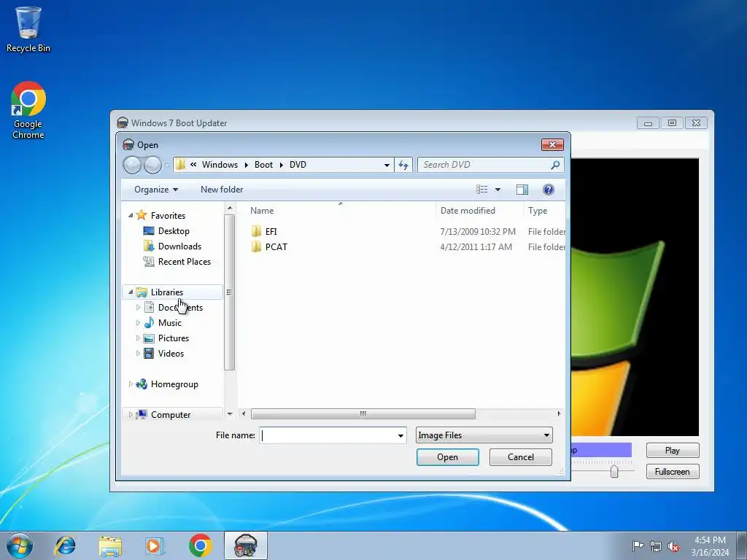Click the Homegroup icon
Viewport: 747px width, 560px height.
click(x=141, y=384)
